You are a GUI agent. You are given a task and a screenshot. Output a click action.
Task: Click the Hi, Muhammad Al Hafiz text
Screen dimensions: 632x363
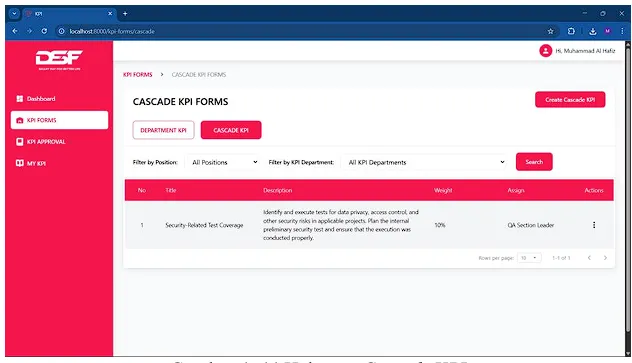click(x=585, y=51)
